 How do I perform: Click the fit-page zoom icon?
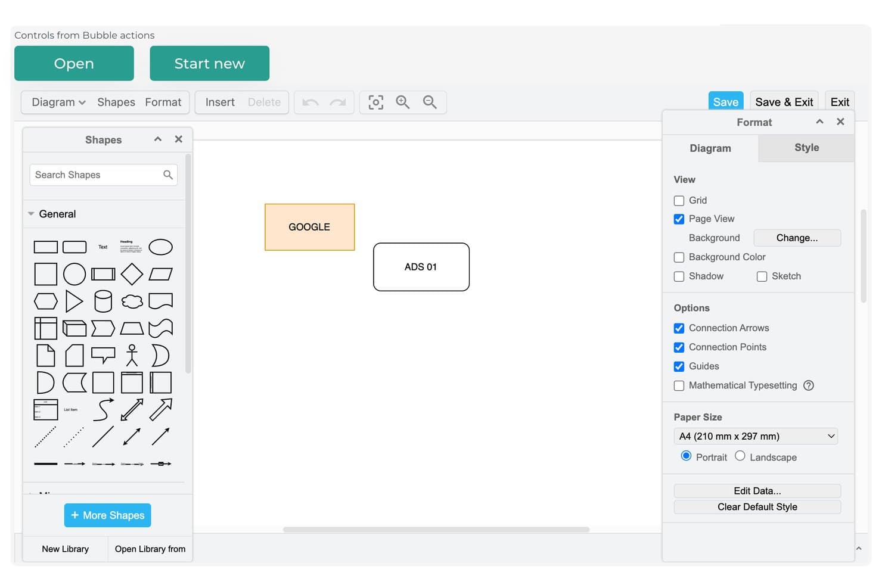coord(375,102)
